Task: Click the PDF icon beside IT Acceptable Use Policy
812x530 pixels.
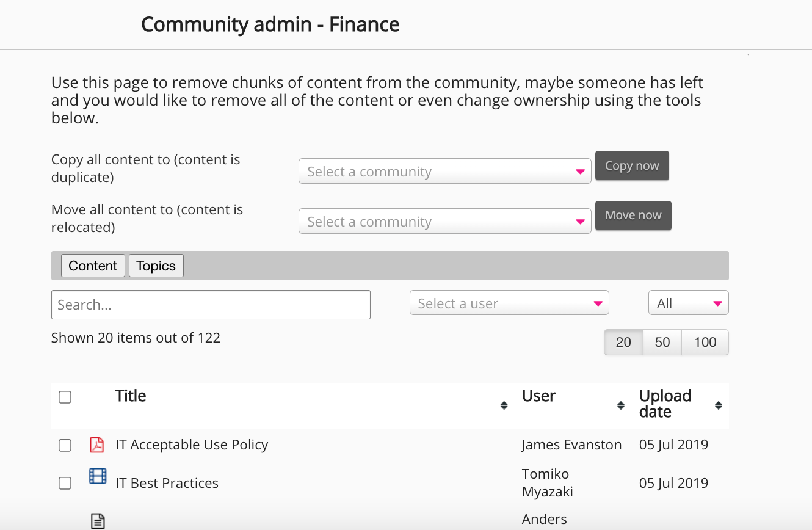Action: click(x=97, y=445)
